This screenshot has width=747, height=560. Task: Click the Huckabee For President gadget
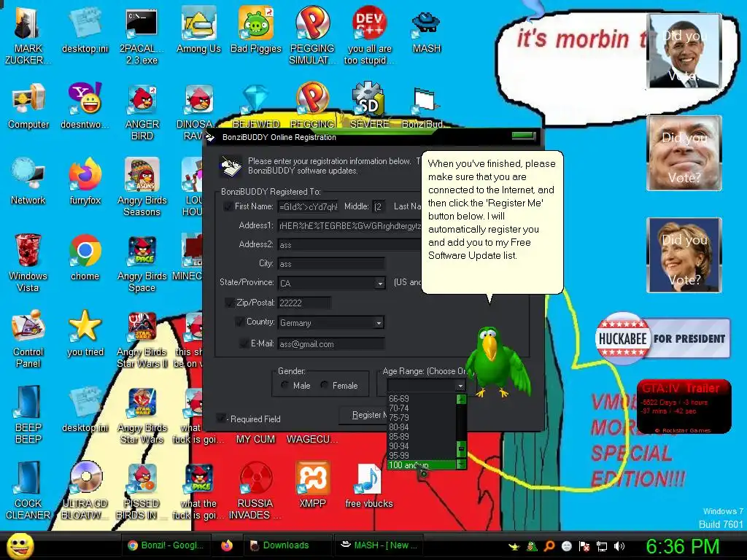click(x=662, y=338)
